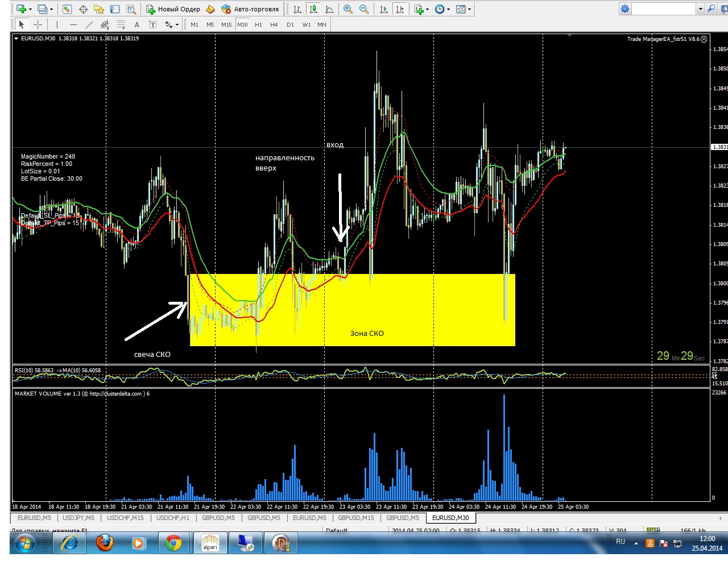Image resolution: width=728 pixels, height=582 pixels.
Task: Expand the Templates dropdown arrow
Action: (x=469, y=9)
